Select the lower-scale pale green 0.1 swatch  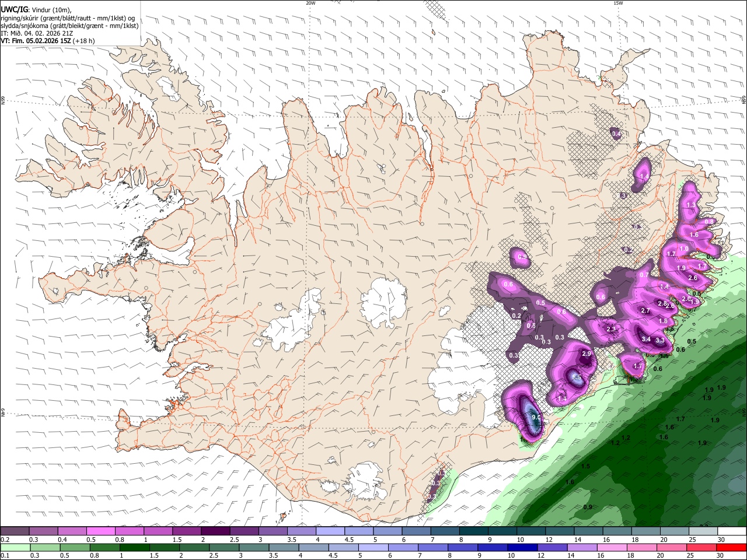click(x=15, y=548)
